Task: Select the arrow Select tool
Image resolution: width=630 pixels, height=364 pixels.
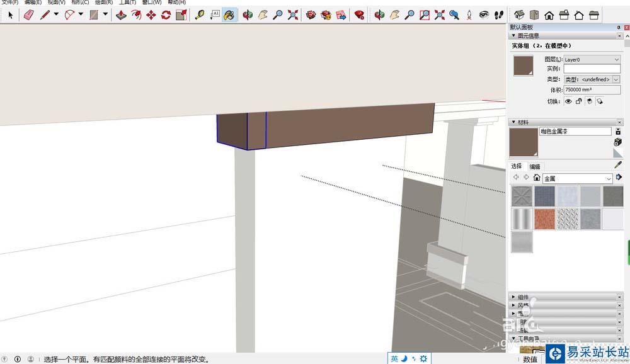Action: coord(11,15)
